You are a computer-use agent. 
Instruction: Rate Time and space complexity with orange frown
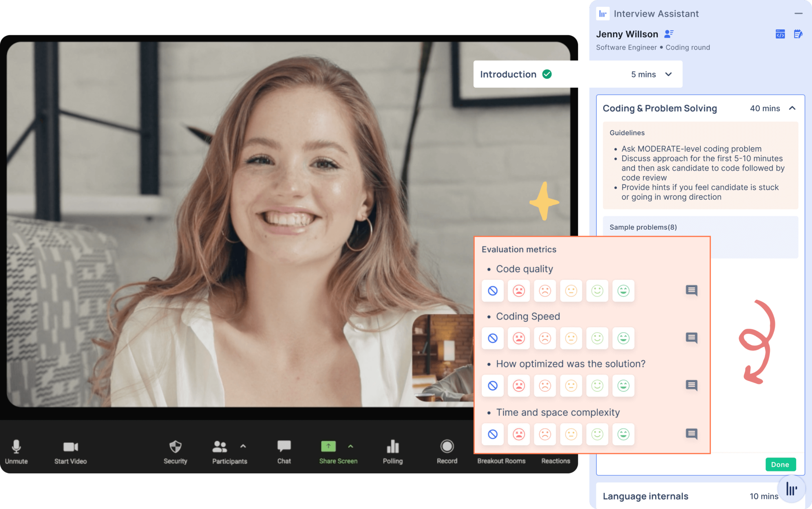pos(545,434)
